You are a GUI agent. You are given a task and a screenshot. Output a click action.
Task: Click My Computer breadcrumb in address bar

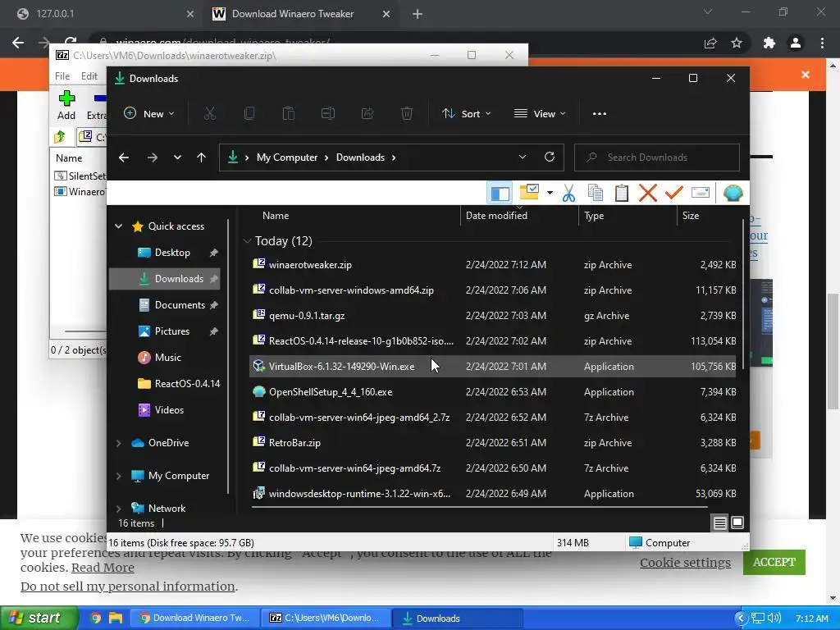pyautogui.click(x=286, y=157)
